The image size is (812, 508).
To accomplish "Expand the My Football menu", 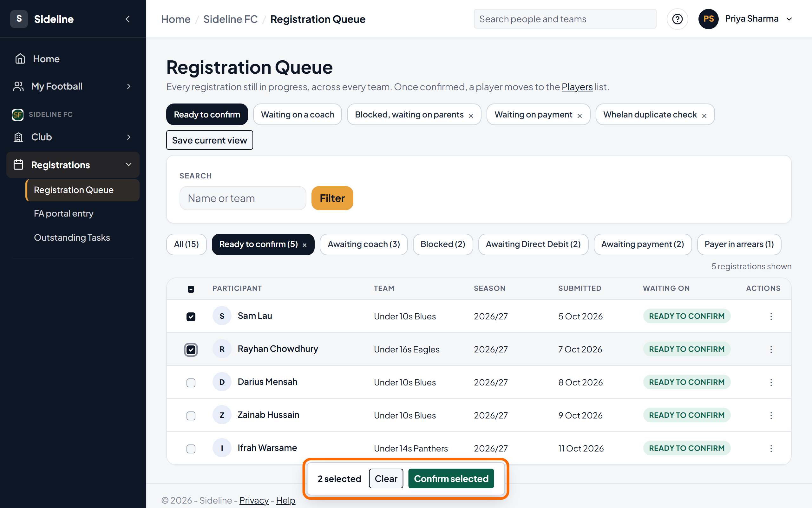I will click(x=73, y=86).
